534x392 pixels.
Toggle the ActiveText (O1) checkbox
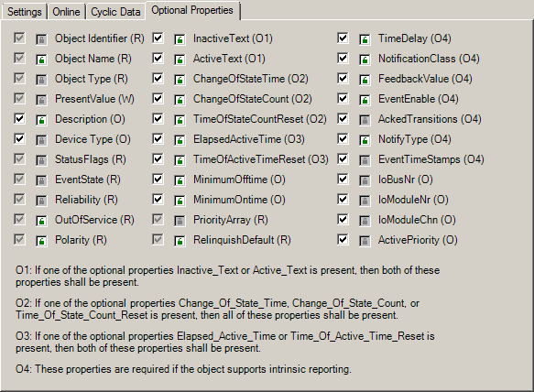click(x=158, y=59)
